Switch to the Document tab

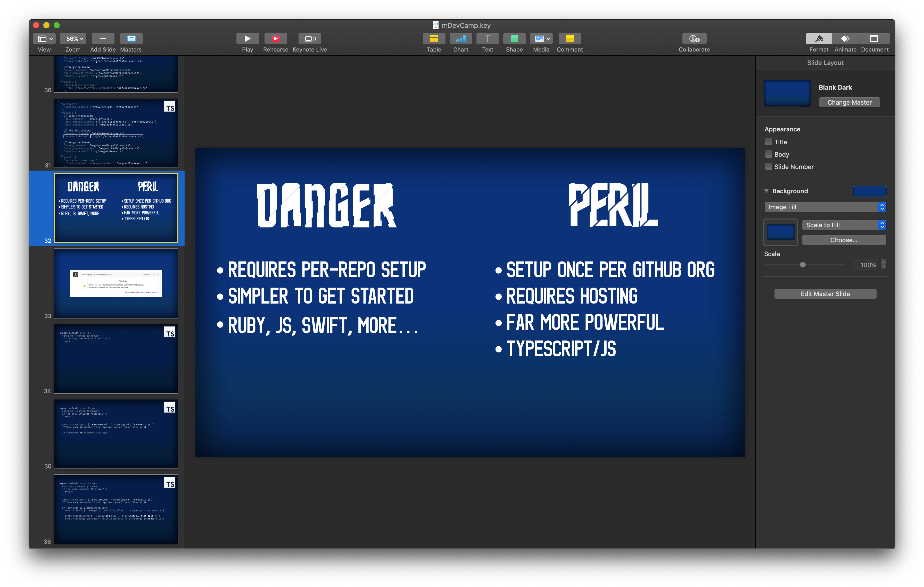[x=874, y=39]
